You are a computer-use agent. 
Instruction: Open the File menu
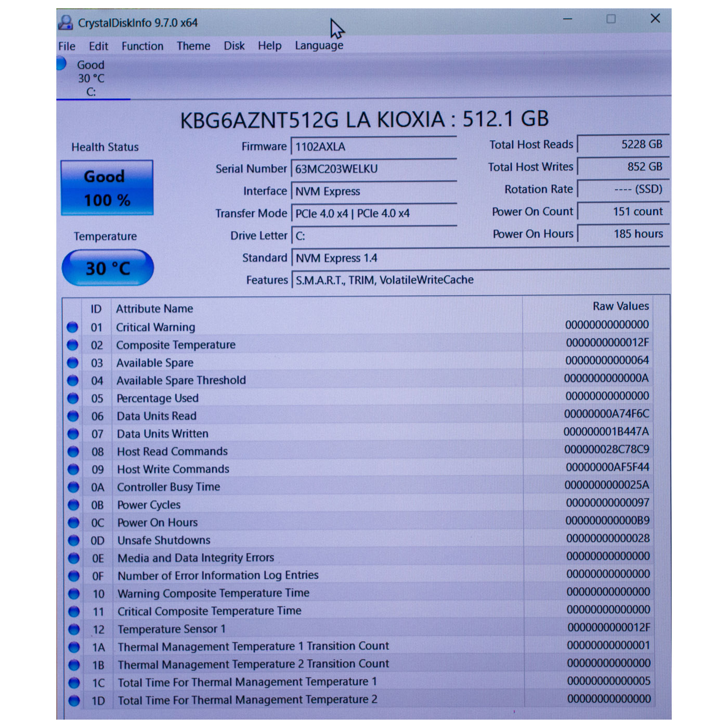click(x=66, y=46)
